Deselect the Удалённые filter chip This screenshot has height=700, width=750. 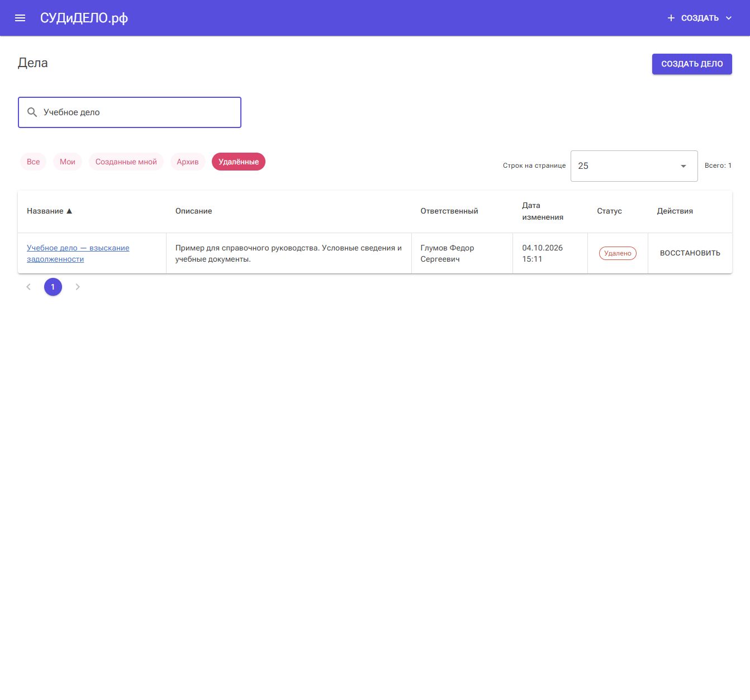pos(239,162)
